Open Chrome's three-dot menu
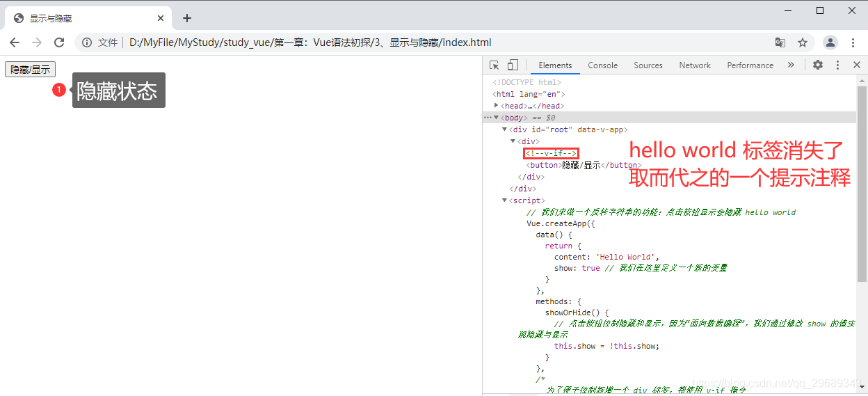Viewport: 868px width, 396px height. point(853,42)
